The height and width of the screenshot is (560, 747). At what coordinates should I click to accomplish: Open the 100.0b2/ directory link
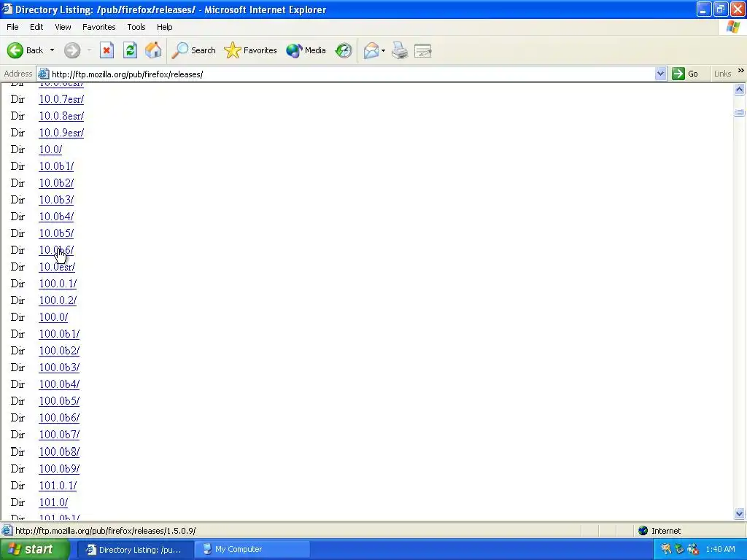[x=59, y=351]
